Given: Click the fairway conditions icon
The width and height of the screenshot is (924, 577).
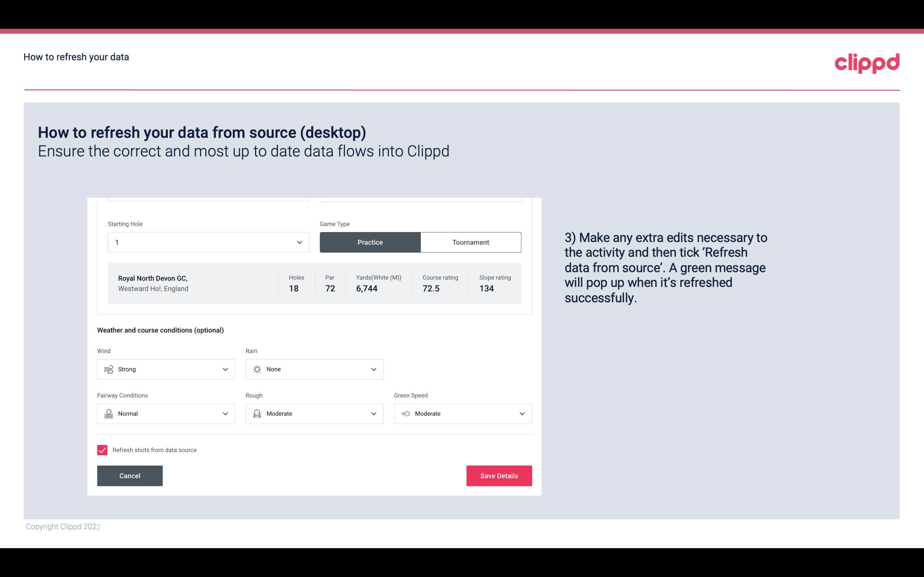Looking at the screenshot, I should coord(108,414).
